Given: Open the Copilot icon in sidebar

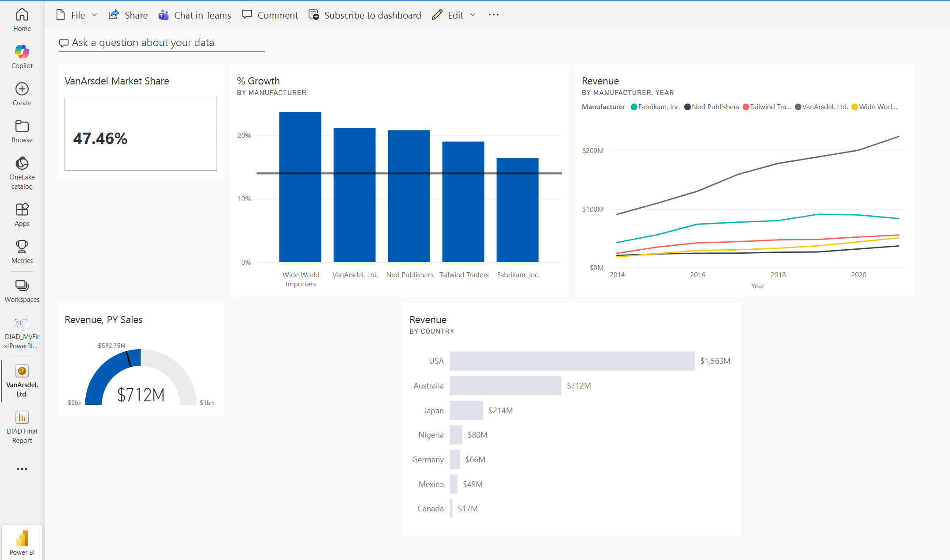Looking at the screenshot, I should pyautogui.click(x=22, y=52).
